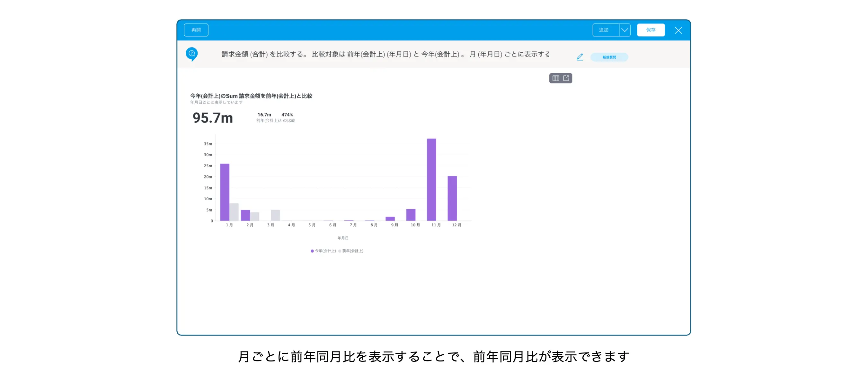This screenshot has width=868, height=391.
Task: Click the March gray prior-year bar
Action: coord(275,215)
